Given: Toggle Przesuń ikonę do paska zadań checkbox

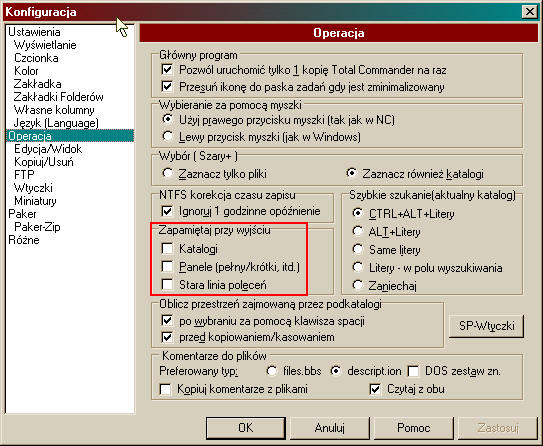Looking at the screenshot, I should [167, 86].
